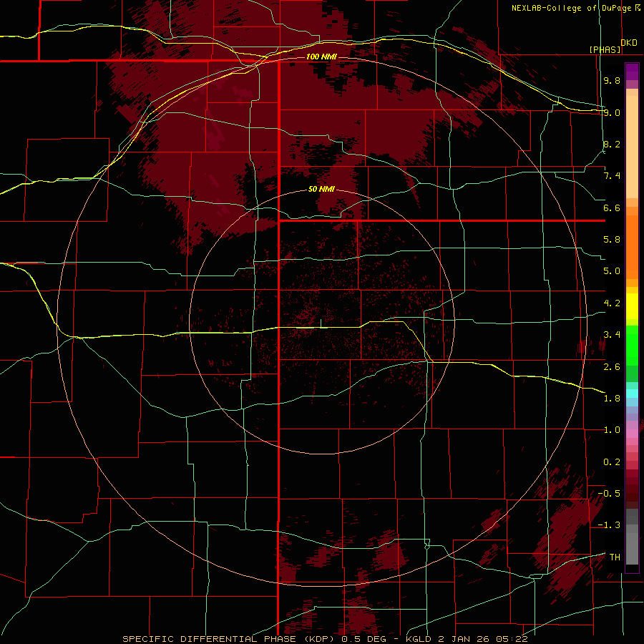The height and width of the screenshot is (644, 644).
Task: Click the 5.8 value on the color scale
Action: click(612, 240)
